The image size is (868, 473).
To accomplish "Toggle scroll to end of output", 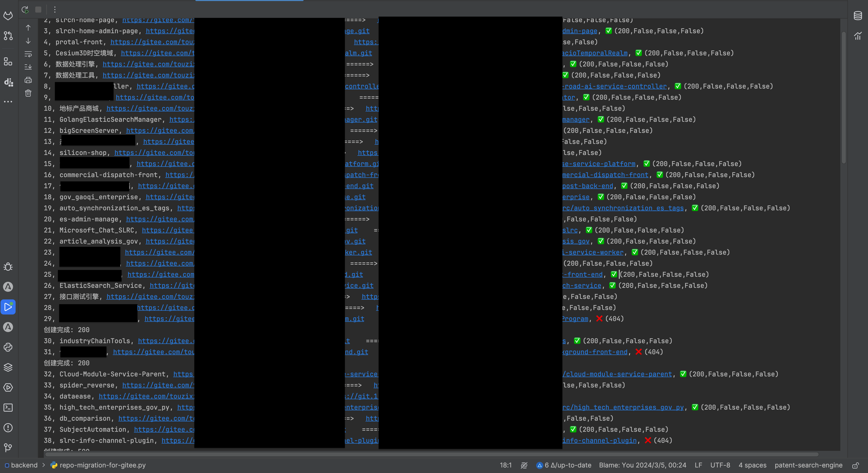I will 28,67.
